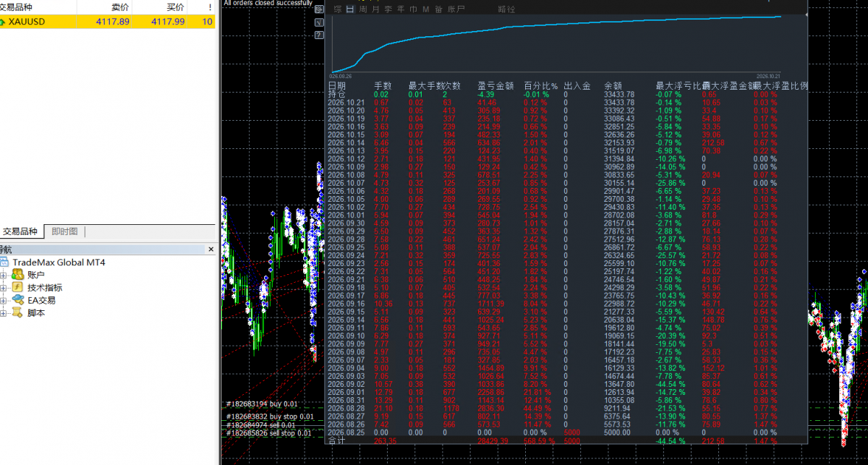Expand the EA交易 tree node
Screen dimensions: 868x465
4,300
